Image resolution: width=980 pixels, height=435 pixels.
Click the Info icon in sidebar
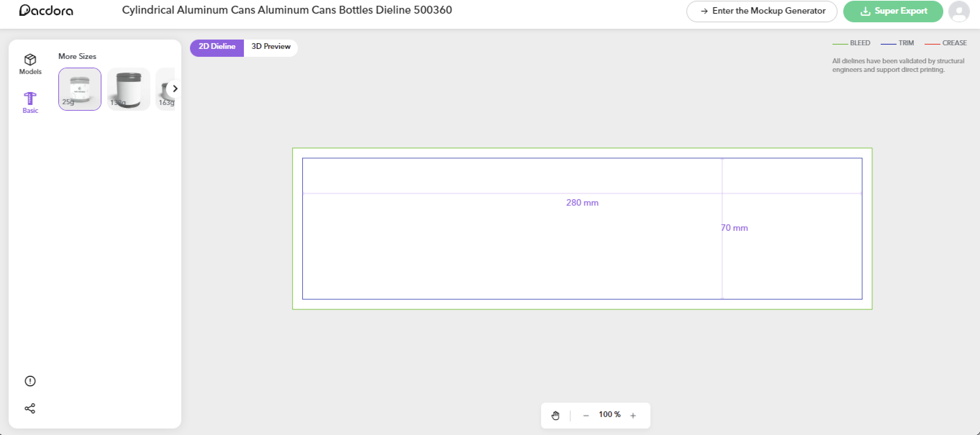[x=30, y=381]
